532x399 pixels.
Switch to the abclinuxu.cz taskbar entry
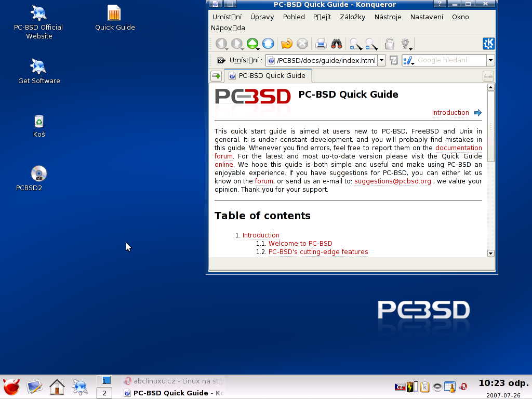point(173,381)
